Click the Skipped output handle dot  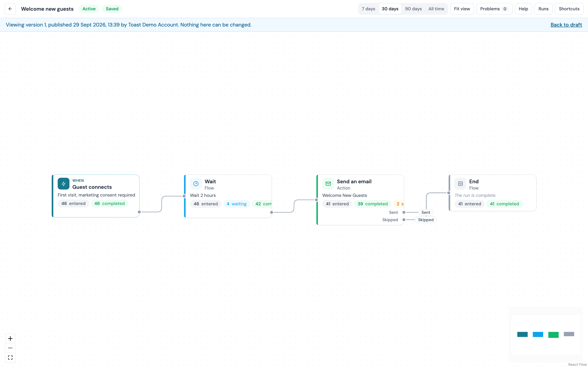tap(404, 220)
